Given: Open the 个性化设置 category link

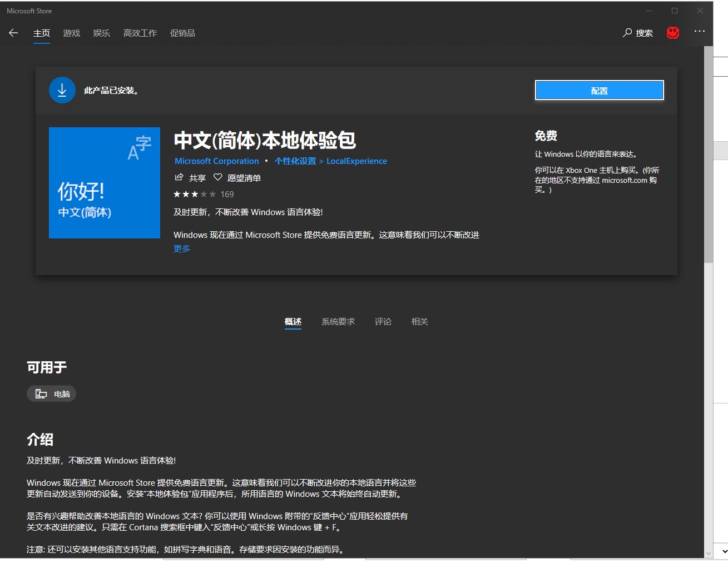Looking at the screenshot, I should click(x=295, y=161).
